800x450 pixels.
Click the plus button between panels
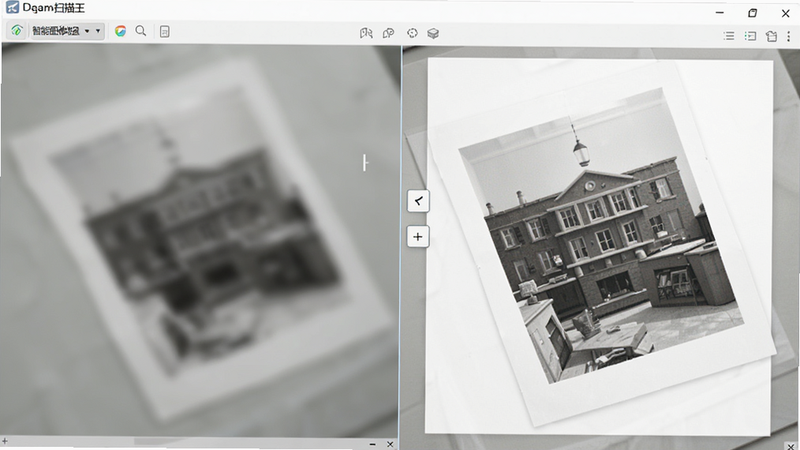418,237
